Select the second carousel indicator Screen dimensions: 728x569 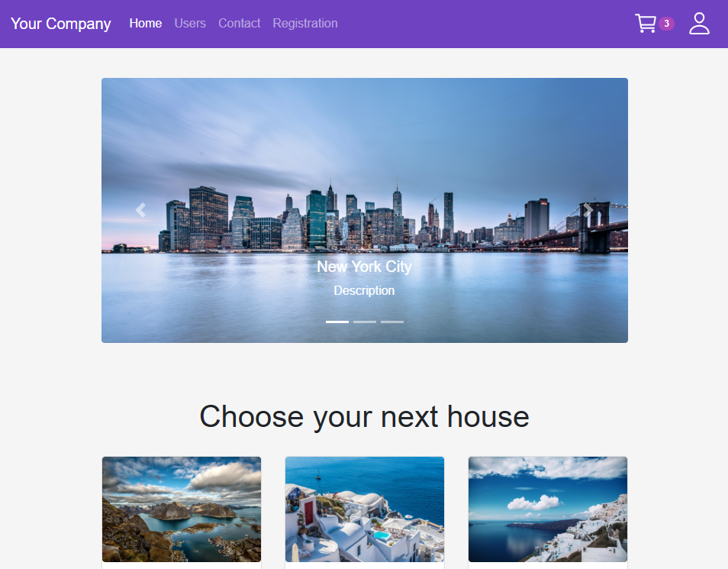[365, 322]
